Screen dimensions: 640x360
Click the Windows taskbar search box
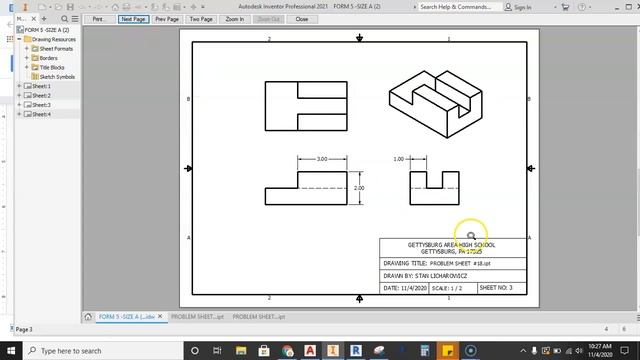[103, 351]
